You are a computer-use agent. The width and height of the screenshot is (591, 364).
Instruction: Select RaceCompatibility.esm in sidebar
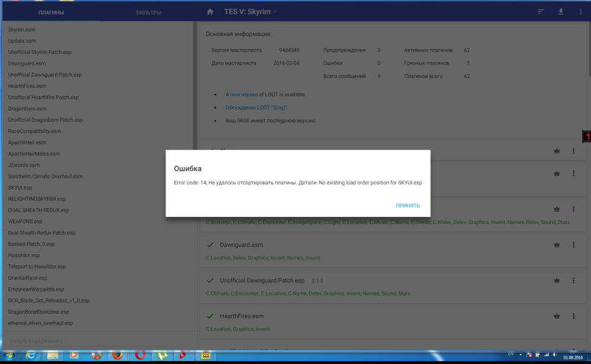coord(34,131)
